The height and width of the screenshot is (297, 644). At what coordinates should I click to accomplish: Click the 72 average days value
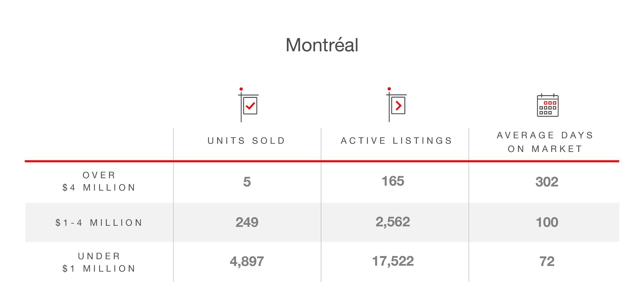coord(547,261)
